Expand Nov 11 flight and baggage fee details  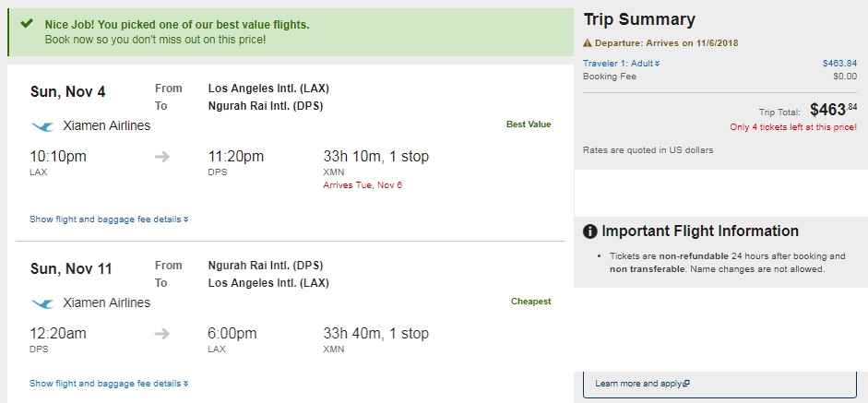pyautogui.click(x=109, y=383)
